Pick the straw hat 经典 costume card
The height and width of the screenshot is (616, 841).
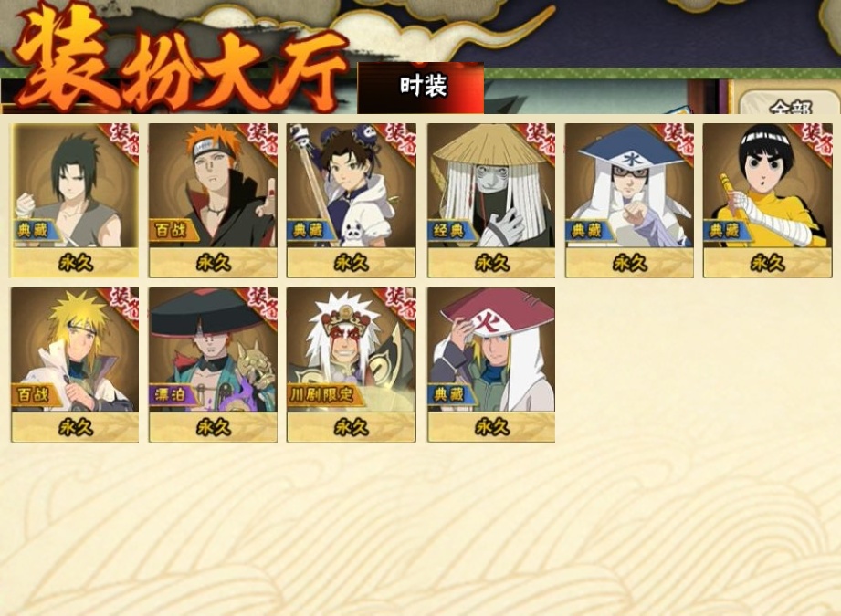[491, 200]
